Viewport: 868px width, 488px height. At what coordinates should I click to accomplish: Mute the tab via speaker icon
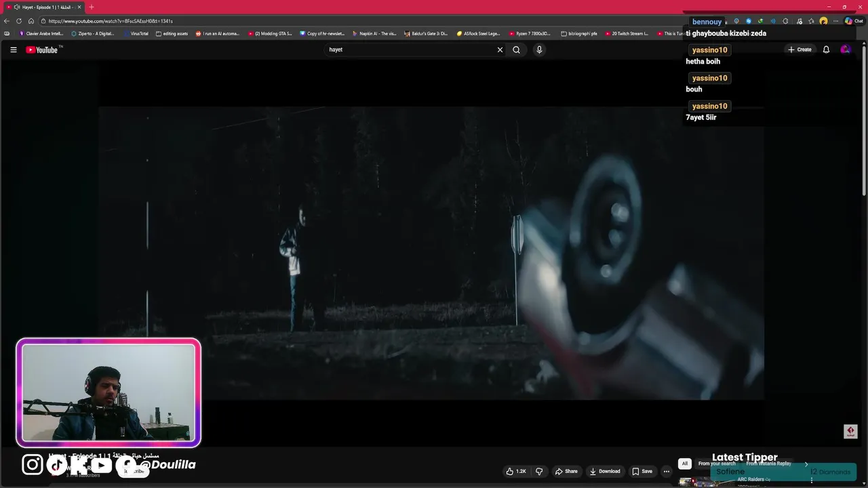(x=17, y=7)
